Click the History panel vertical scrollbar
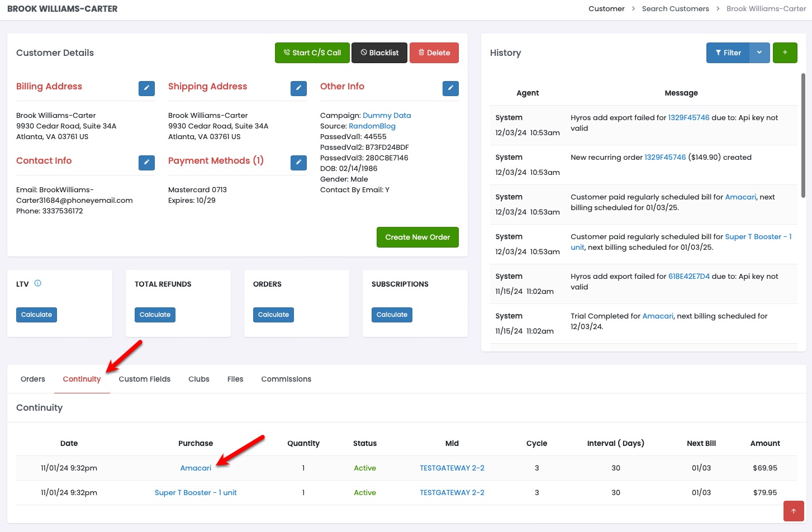Screen dimensions: 812x532 tap(803, 134)
